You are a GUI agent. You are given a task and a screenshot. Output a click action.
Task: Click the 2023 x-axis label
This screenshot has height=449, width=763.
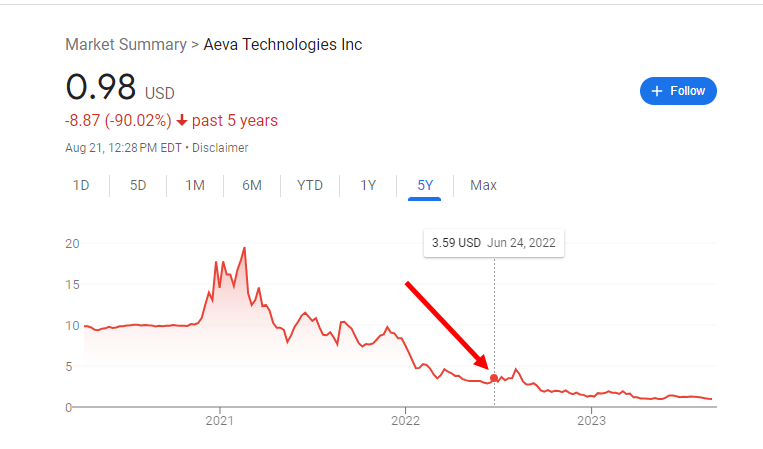[591, 420]
